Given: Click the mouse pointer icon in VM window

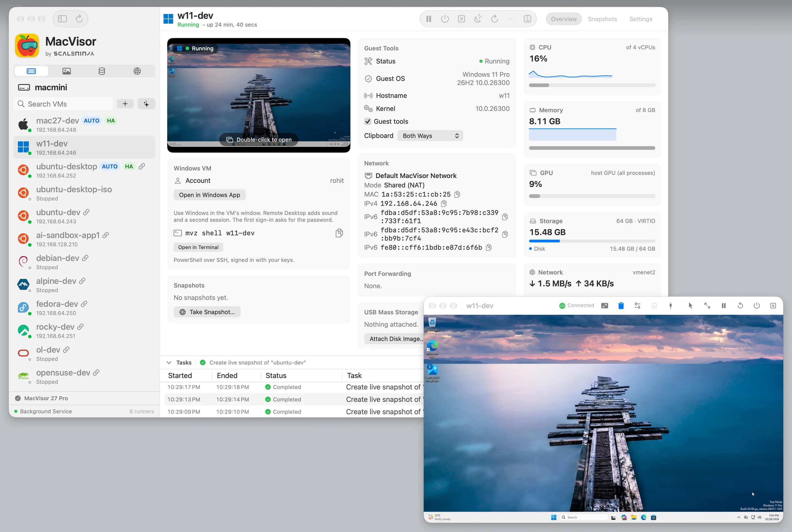Looking at the screenshot, I should pyautogui.click(x=690, y=306).
